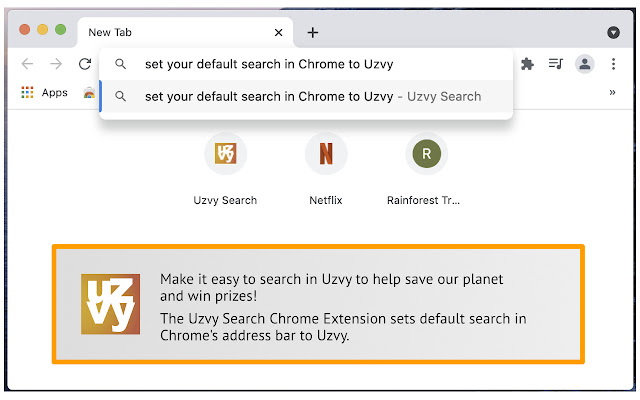Viewport: 640px width, 400px height.
Task: Open the media controls icon
Action: click(x=556, y=64)
